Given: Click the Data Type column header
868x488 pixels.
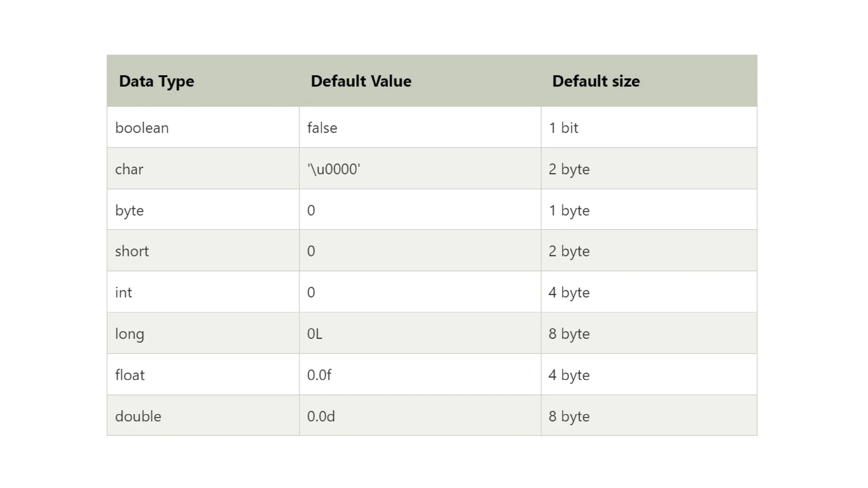Looking at the screenshot, I should pyautogui.click(x=156, y=81).
